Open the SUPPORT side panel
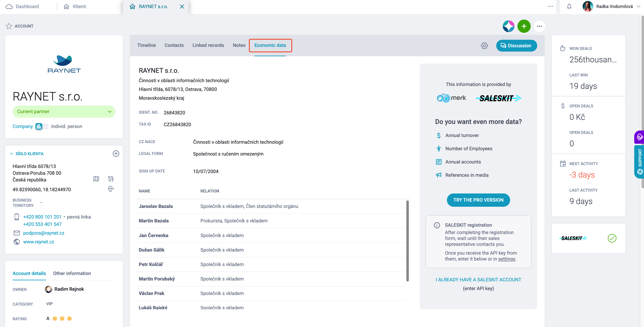The image size is (644, 327). (x=640, y=162)
